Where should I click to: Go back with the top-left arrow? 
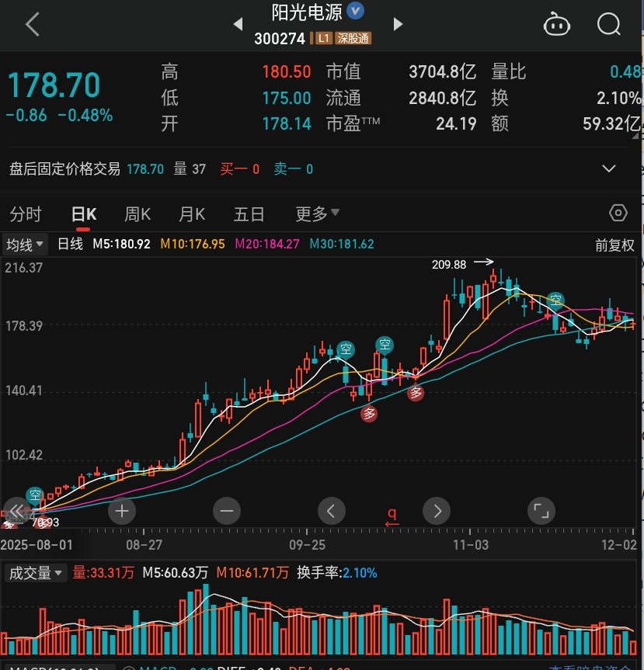(33, 24)
